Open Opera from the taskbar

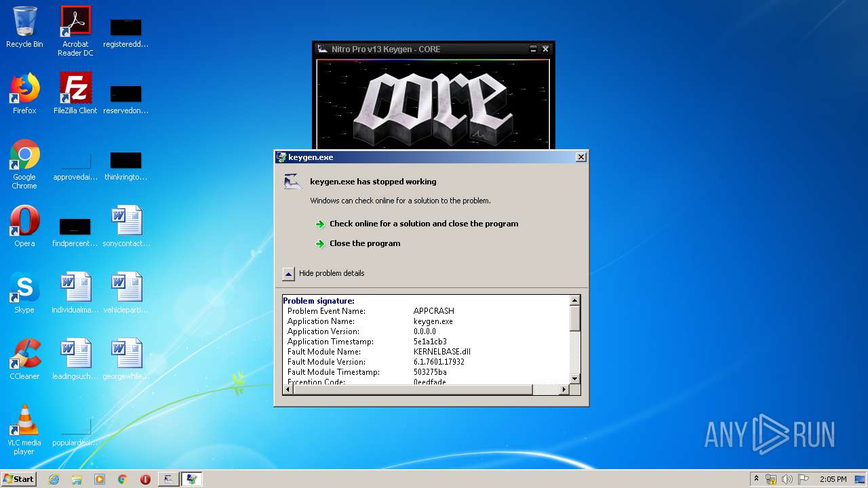(145, 479)
